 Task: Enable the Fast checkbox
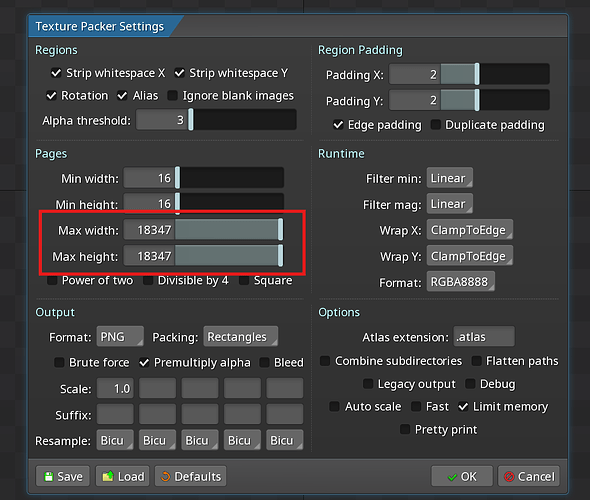pyautogui.click(x=416, y=406)
